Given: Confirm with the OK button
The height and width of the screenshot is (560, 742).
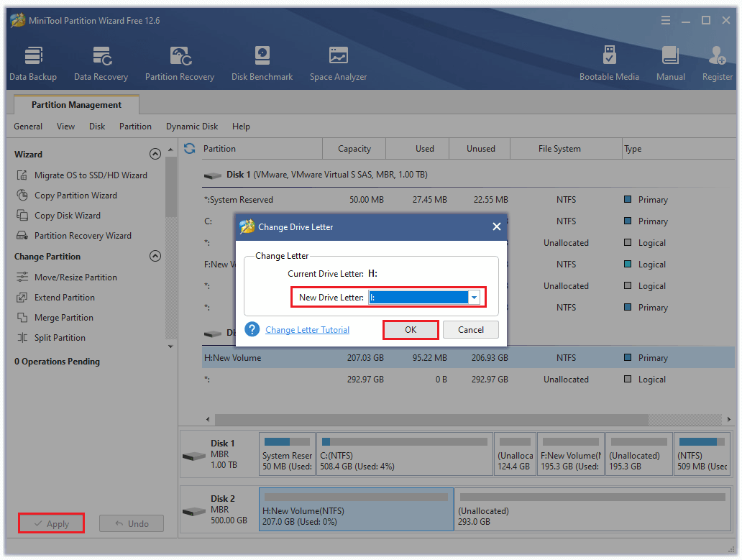Looking at the screenshot, I should point(411,330).
